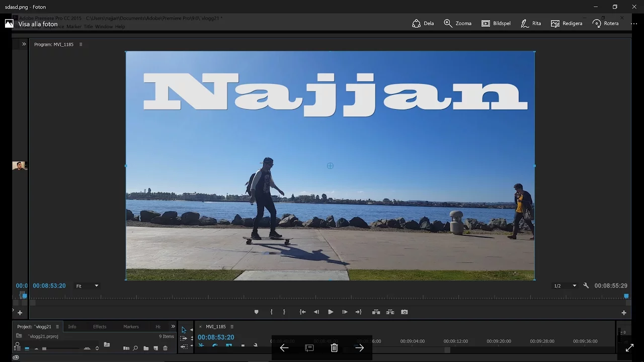
Task: Click vlogg21.prproj project file entry
Action: pos(43,336)
